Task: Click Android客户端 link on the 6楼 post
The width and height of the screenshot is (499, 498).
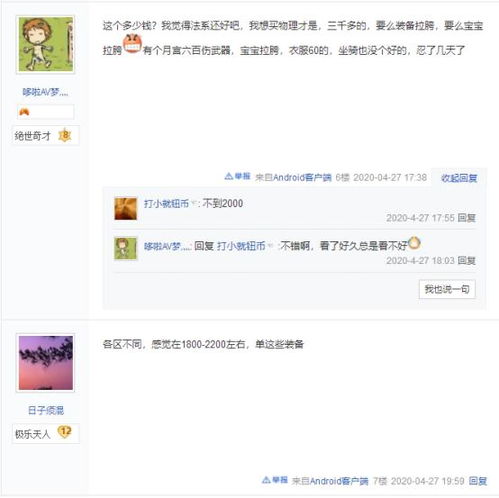Action: tap(302, 177)
